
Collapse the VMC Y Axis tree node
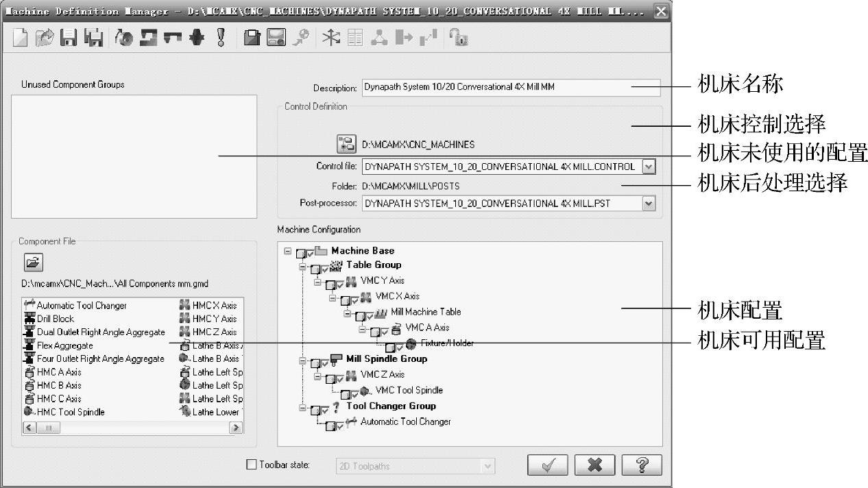pos(317,282)
